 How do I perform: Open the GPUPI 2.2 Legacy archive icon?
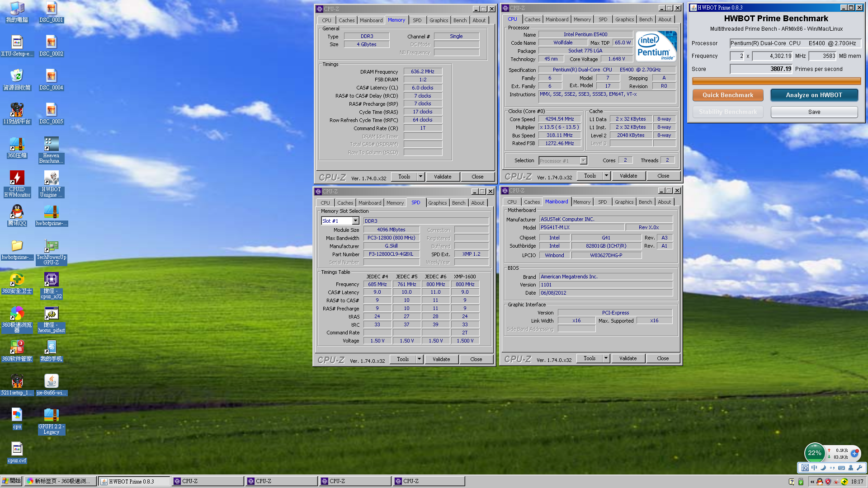(x=51, y=421)
